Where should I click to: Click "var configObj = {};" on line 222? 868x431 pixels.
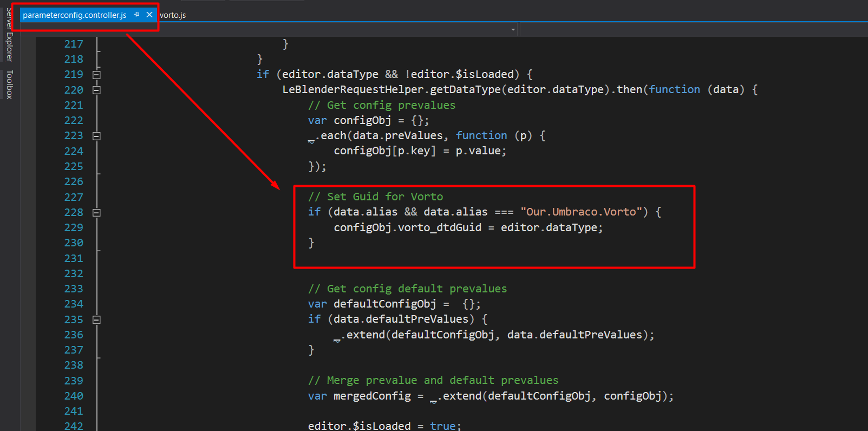368,120
